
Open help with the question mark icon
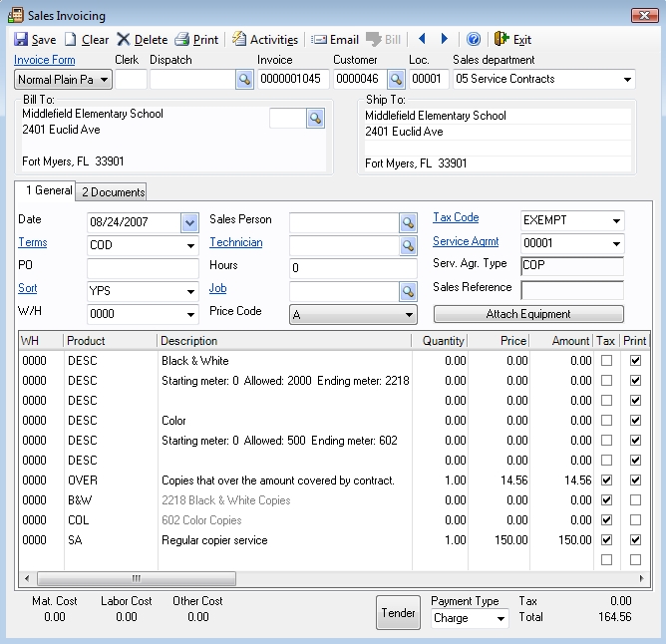tap(474, 39)
